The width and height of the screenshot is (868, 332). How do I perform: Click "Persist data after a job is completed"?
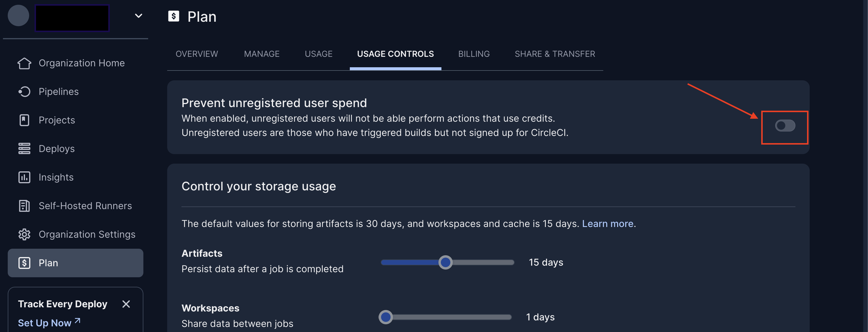tap(262, 269)
